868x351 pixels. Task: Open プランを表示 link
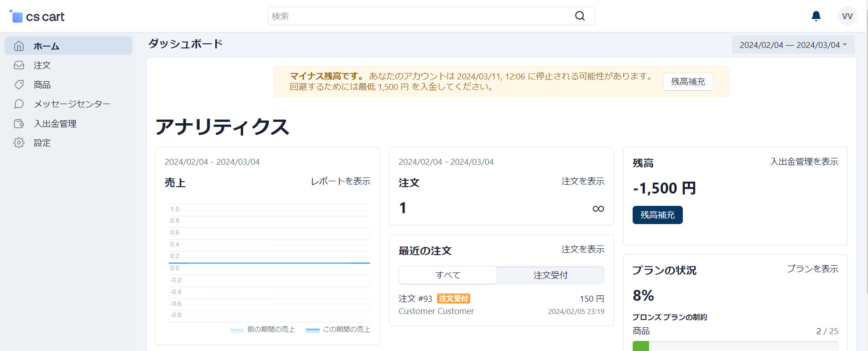coord(812,269)
